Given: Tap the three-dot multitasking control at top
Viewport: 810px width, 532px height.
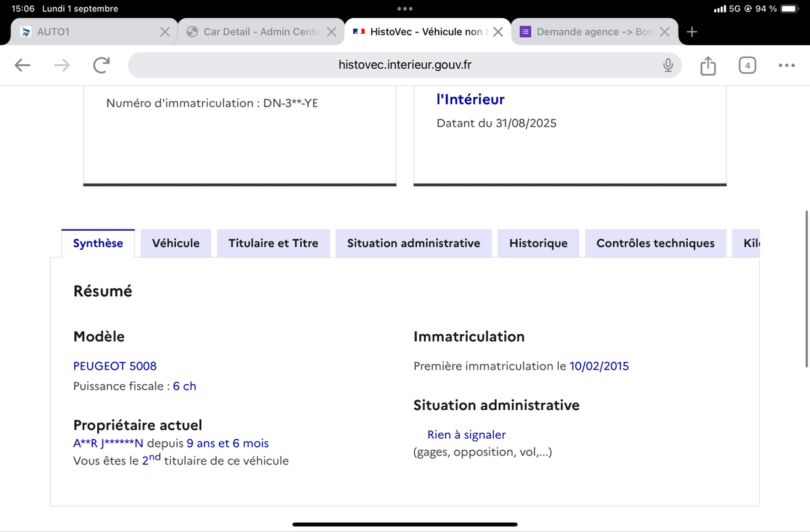Looking at the screenshot, I should (x=405, y=9).
